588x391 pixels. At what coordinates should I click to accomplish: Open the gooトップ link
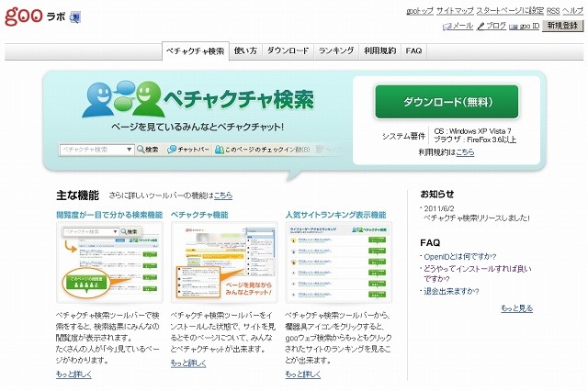[x=420, y=11]
